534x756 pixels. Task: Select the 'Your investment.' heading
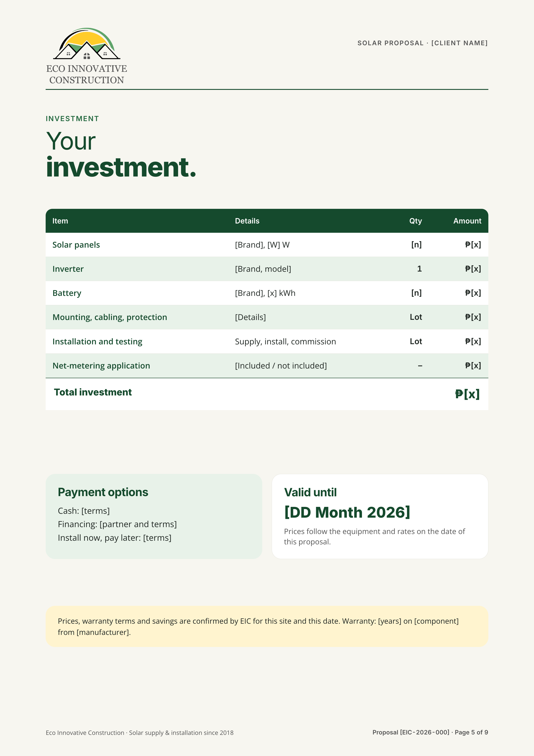(121, 154)
